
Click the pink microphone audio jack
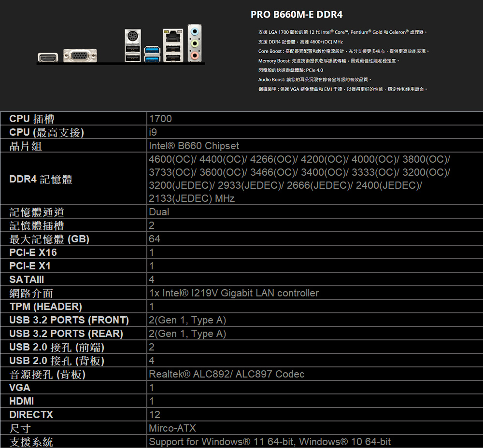[194, 56]
